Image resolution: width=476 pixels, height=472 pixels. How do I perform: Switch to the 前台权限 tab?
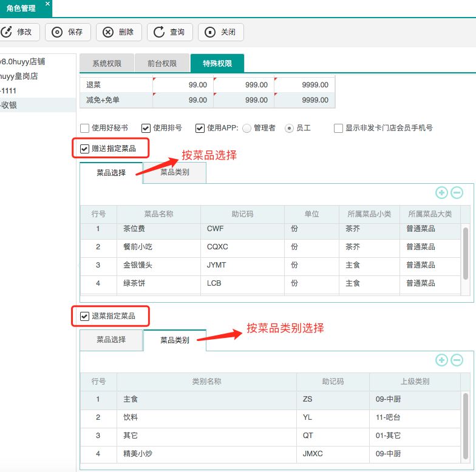point(162,63)
